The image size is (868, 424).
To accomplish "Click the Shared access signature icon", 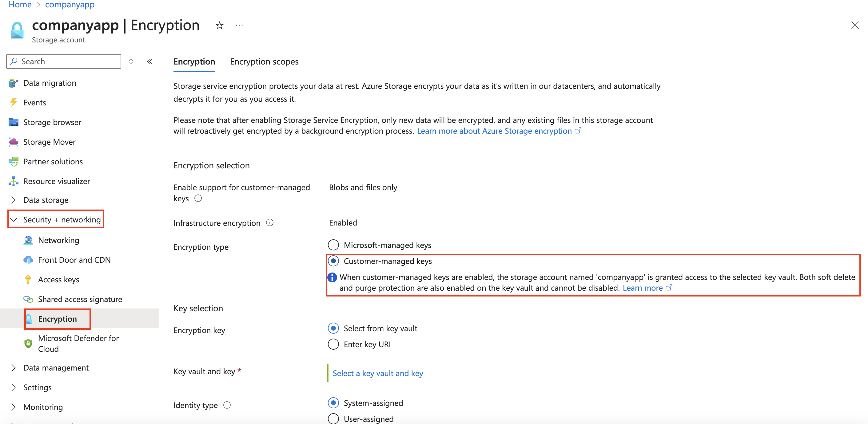I will click(28, 299).
